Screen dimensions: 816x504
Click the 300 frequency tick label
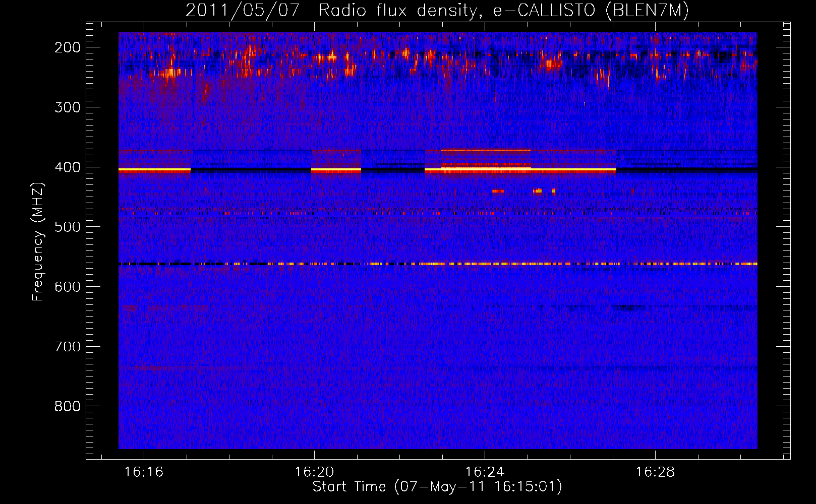(x=67, y=107)
